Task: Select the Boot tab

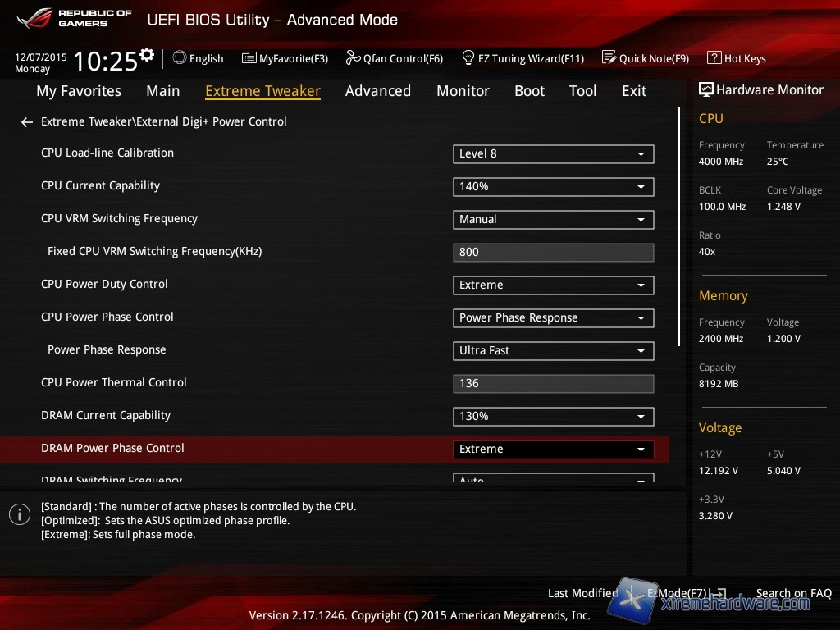Action: click(529, 91)
